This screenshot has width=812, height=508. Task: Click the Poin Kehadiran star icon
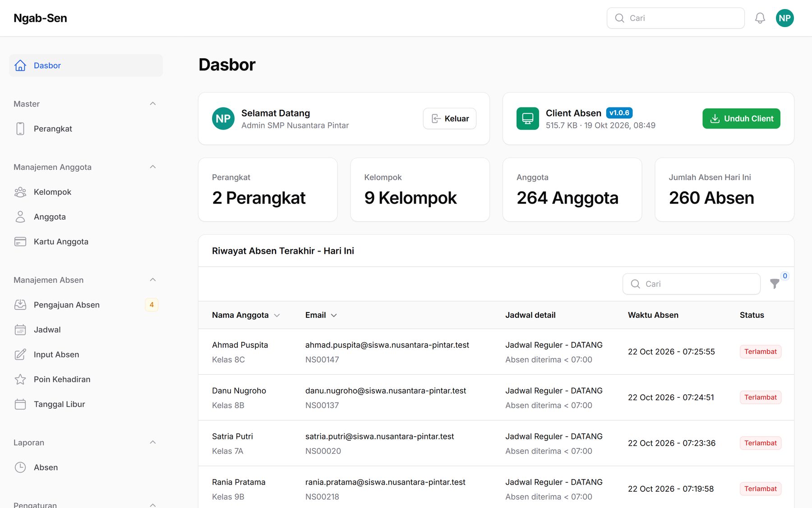click(x=20, y=379)
